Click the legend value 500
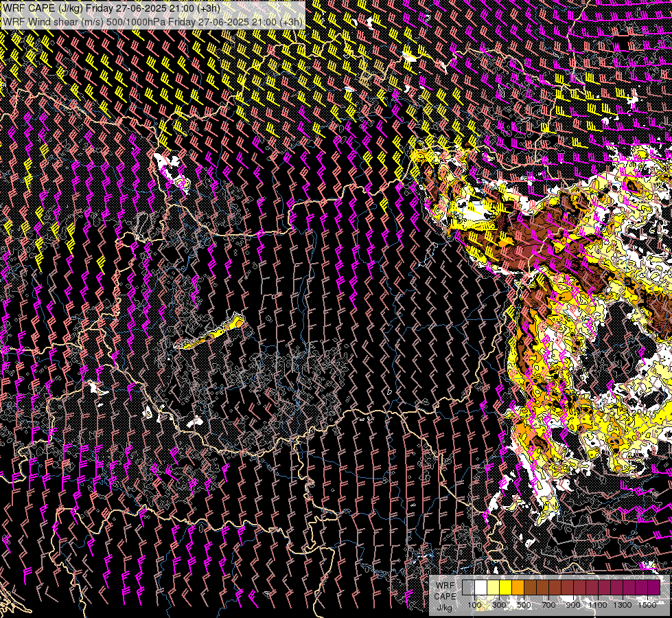 click(524, 605)
